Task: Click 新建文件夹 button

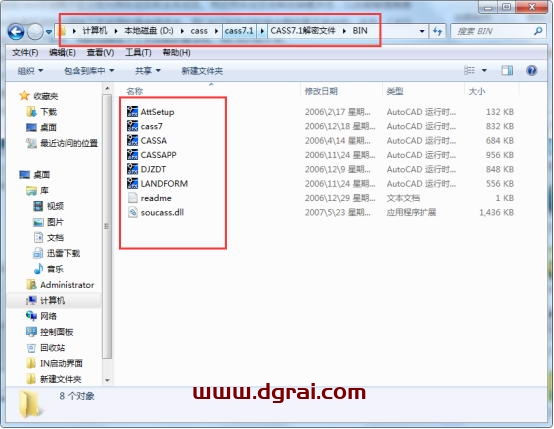Action: pyautogui.click(x=202, y=71)
